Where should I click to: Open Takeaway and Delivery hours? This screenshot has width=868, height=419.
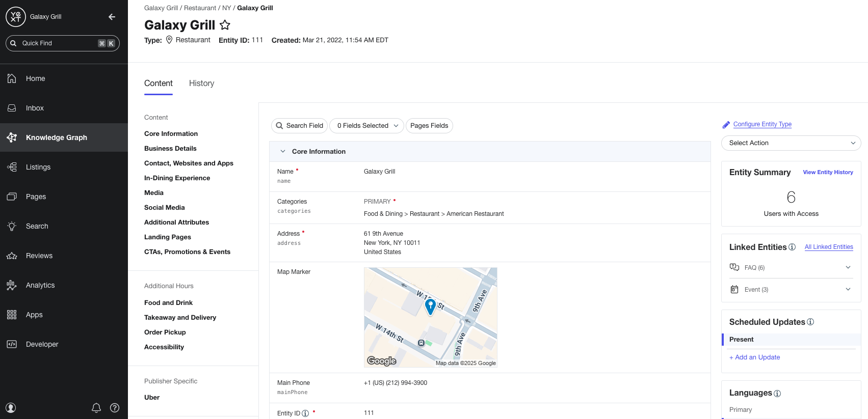pos(180,318)
